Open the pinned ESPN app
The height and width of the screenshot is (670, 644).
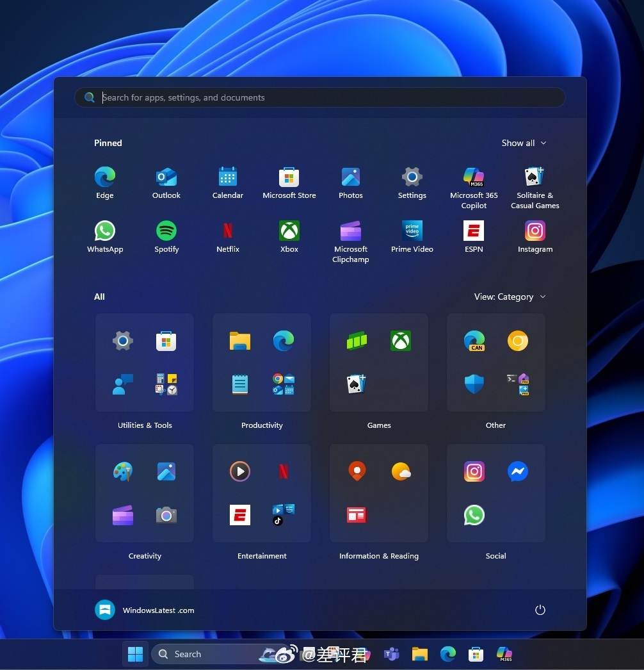click(x=474, y=237)
